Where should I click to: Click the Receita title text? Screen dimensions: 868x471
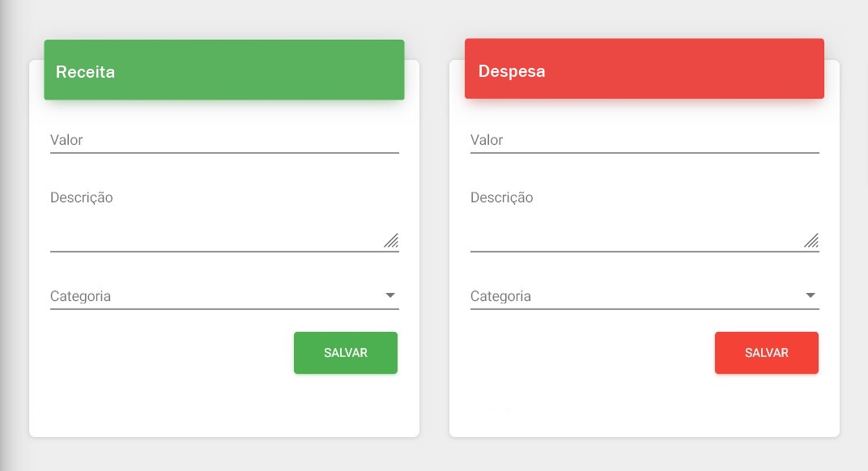(85, 72)
